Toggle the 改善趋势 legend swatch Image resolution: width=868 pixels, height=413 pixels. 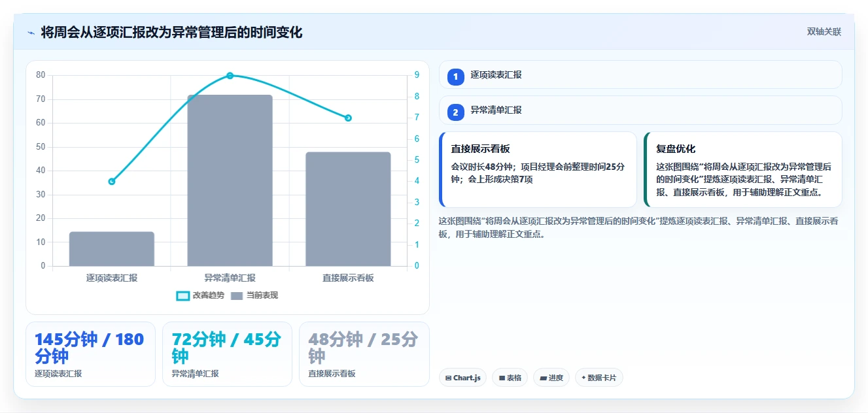[x=183, y=296]
